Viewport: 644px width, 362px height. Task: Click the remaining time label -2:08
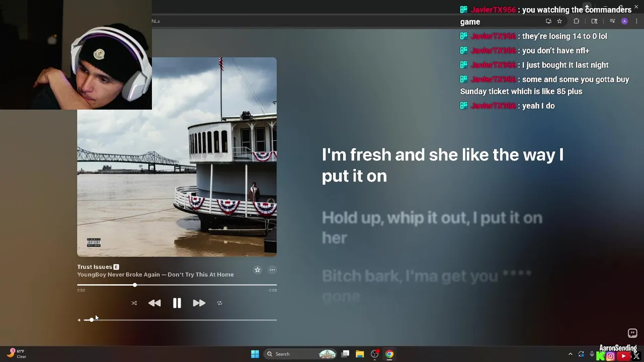point(272,290)
